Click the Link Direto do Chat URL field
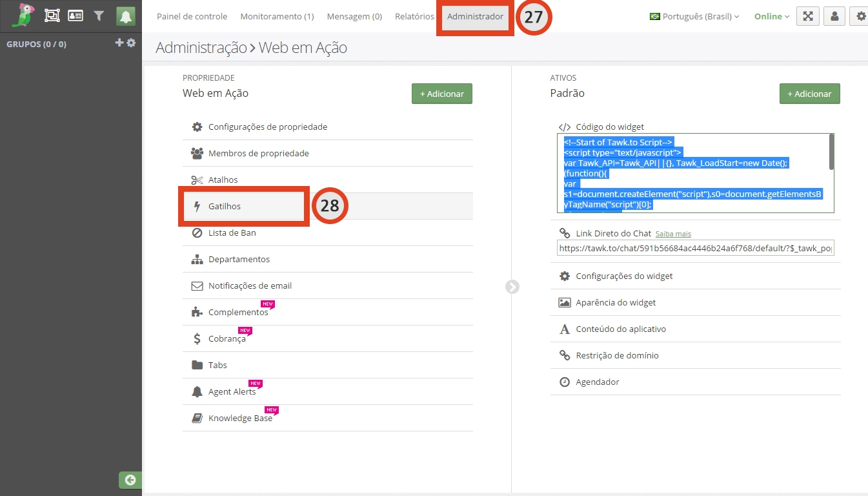The image size is (868, 496). [696, 248]
